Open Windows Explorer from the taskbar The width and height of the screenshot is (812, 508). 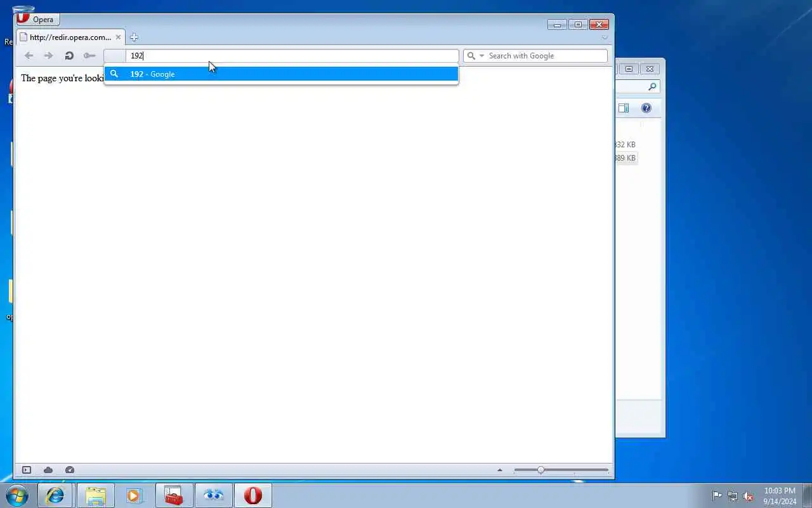[x=95, y=495]
